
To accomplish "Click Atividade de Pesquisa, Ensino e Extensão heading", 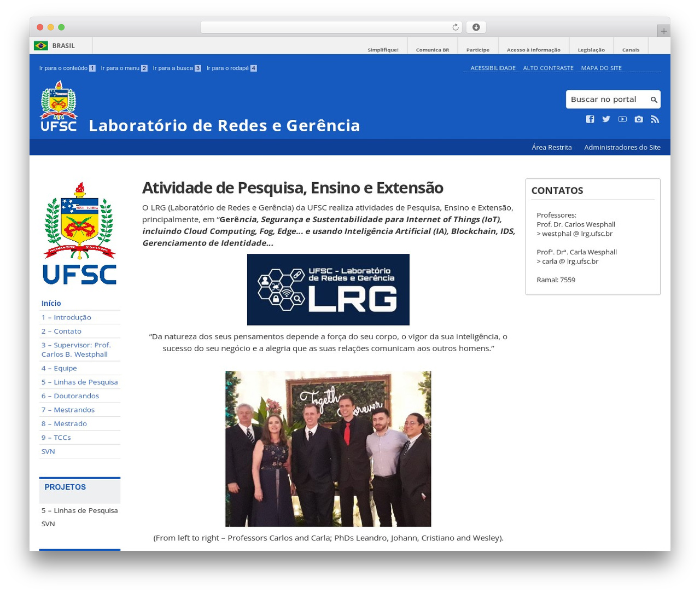I will click(x=293, y=188).
